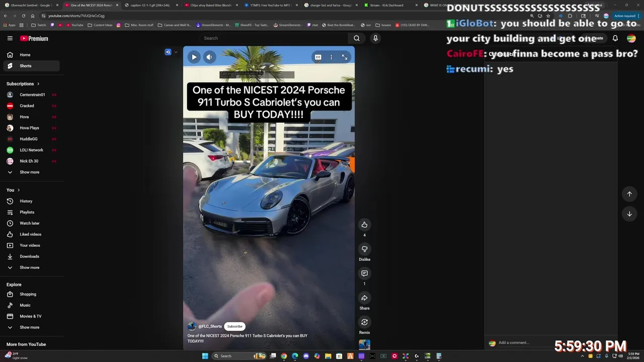Open Downloads in the sidebar
644x362 pixels.
click(x=31, y=256)
